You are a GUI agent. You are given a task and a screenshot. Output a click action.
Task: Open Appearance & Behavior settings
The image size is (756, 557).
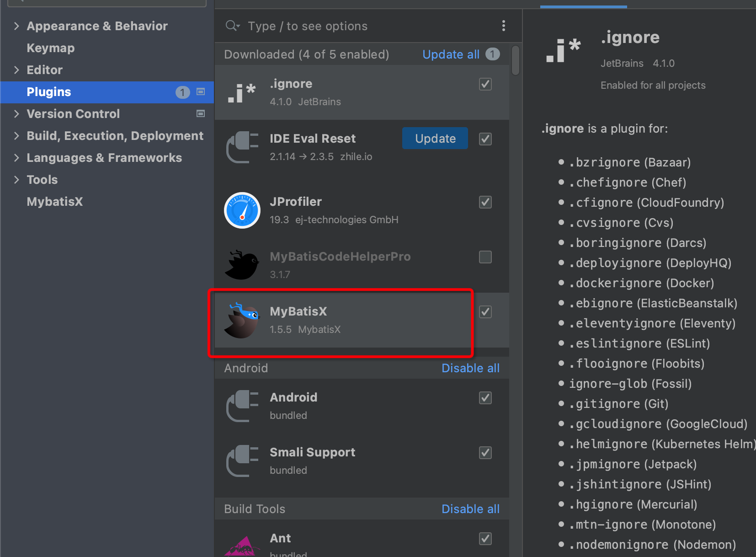click(97, 26)
